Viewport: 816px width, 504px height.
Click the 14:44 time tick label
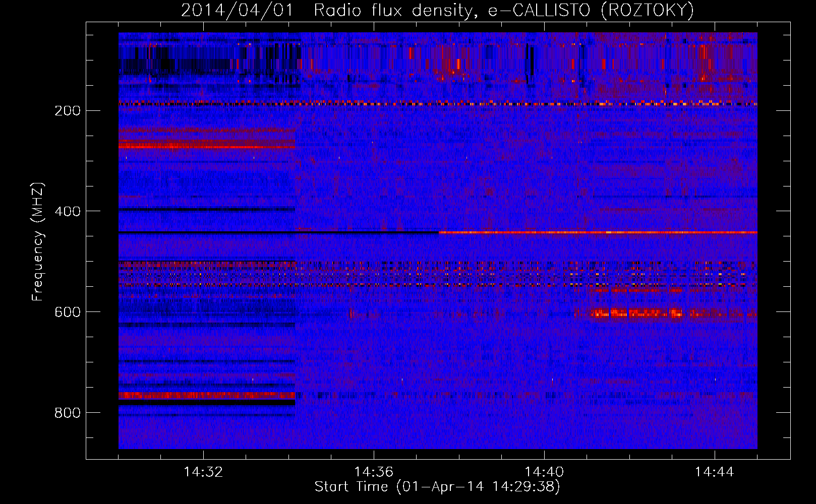click(715, 472)
